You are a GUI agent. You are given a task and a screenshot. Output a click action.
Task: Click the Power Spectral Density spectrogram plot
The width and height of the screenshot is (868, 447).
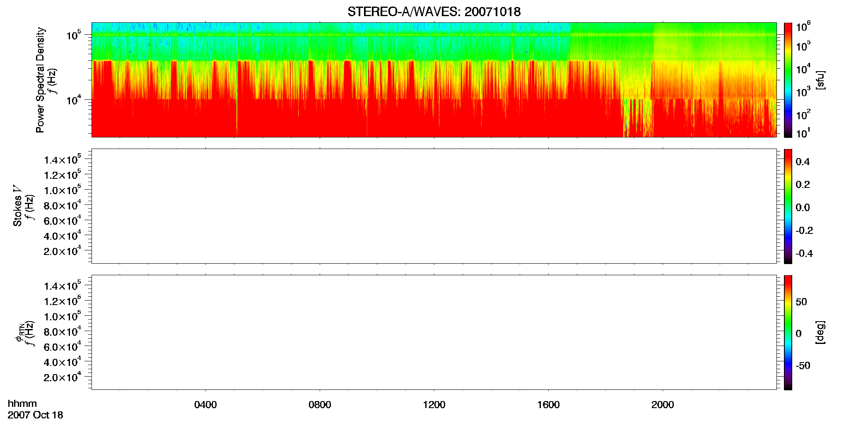(x=434, y=79)
